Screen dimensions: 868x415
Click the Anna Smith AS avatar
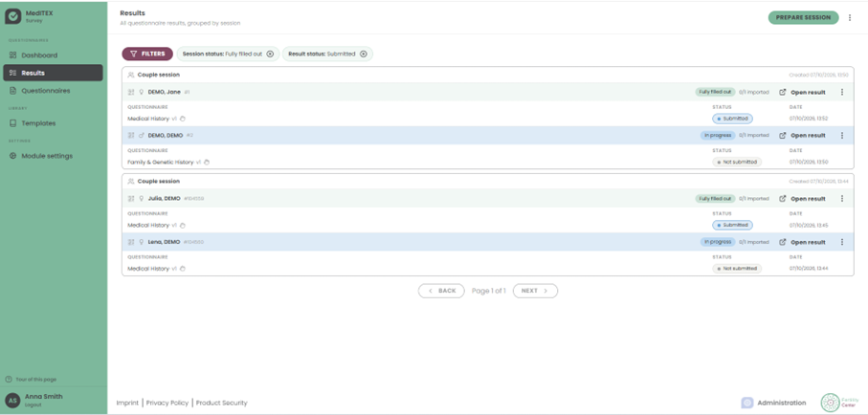coord(12,400)
